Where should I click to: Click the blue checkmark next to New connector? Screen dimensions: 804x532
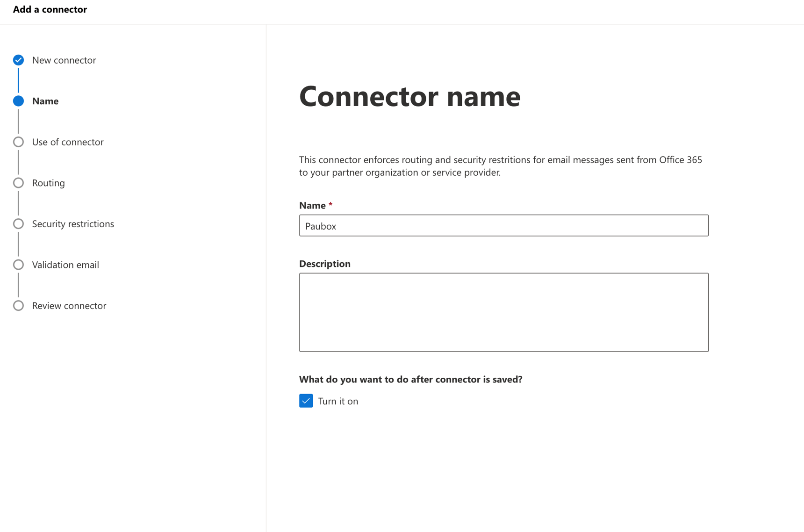pos(18,60)
